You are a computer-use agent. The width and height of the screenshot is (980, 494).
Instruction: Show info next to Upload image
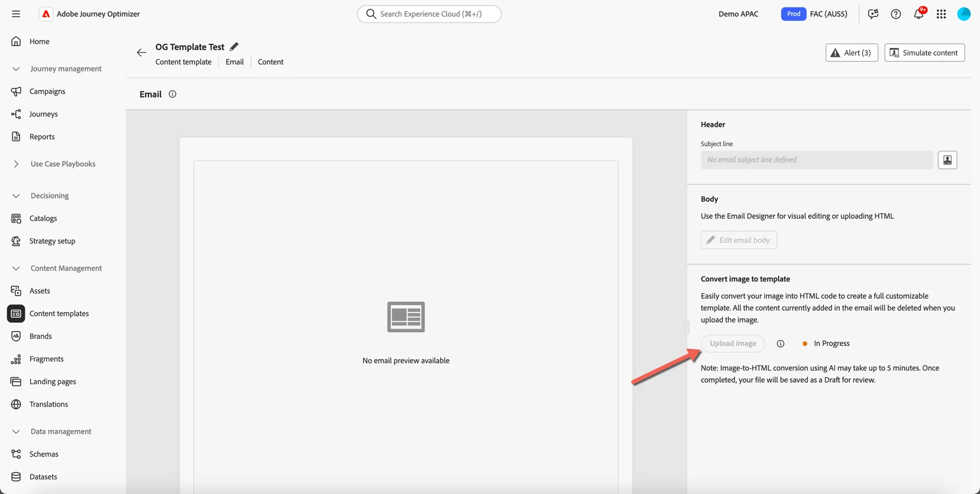pos(780,344)
